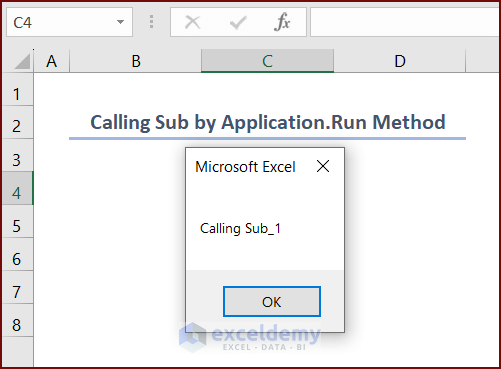Click the formula bar input area
Image resolution: width=501 pixels, height=369 pixels.
click(x=405, y=22)
